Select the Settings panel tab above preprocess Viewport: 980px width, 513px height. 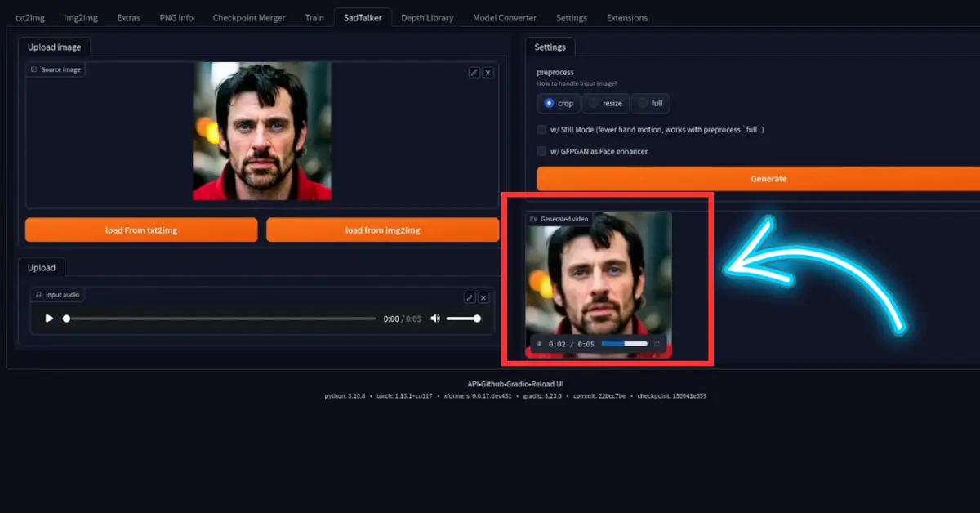coord(550,47)
